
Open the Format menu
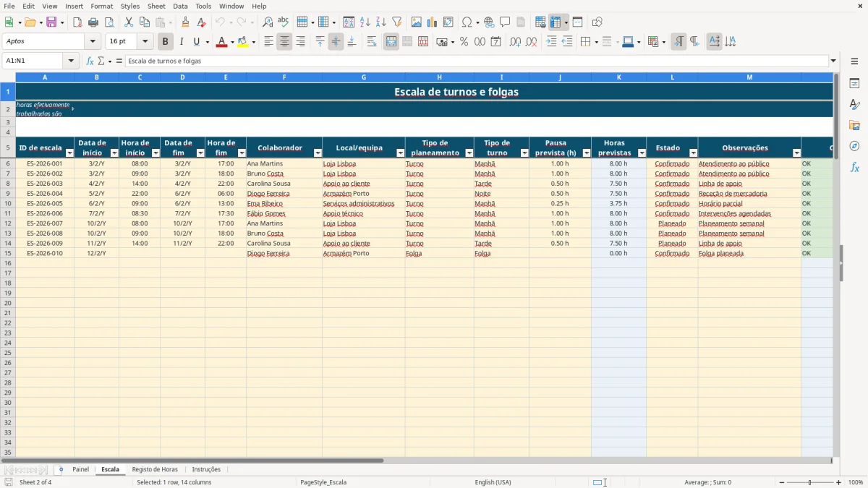tap(102, 6)
